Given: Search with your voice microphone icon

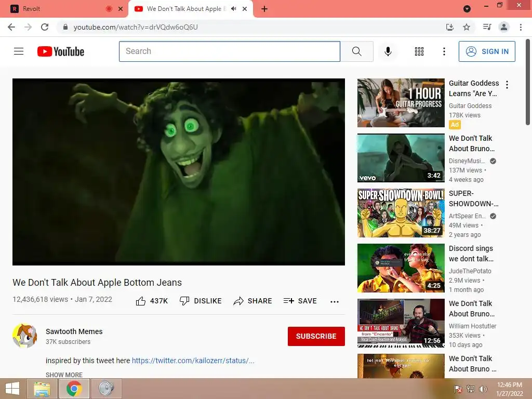Looking at the screenshot, I should [x=388, y=51].
